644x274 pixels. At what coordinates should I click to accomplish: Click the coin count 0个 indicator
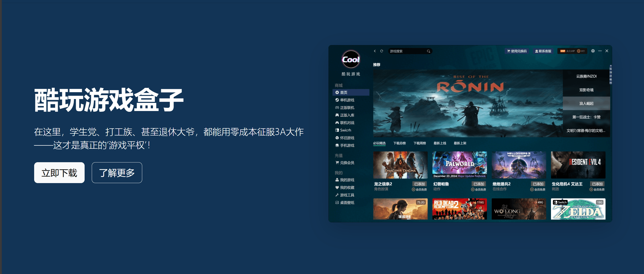pos(581,51)
